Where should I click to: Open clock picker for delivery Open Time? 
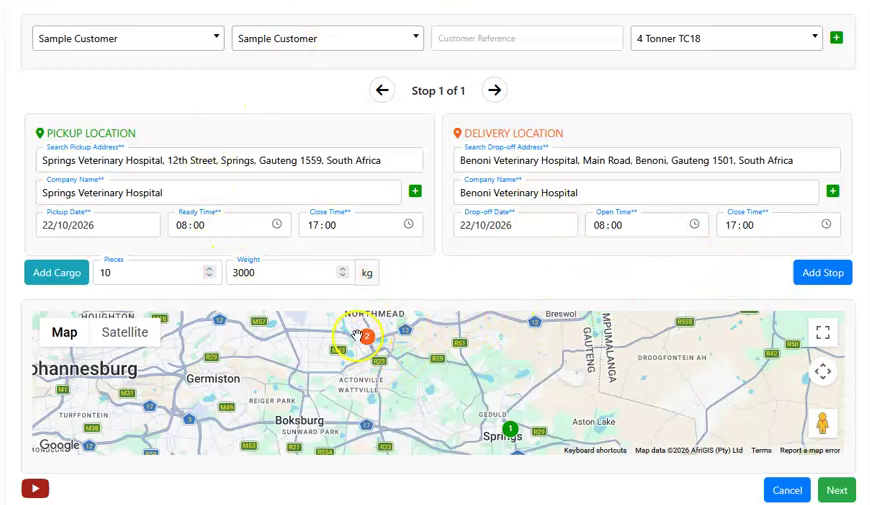pyautogui.click(x=694, y=224)
